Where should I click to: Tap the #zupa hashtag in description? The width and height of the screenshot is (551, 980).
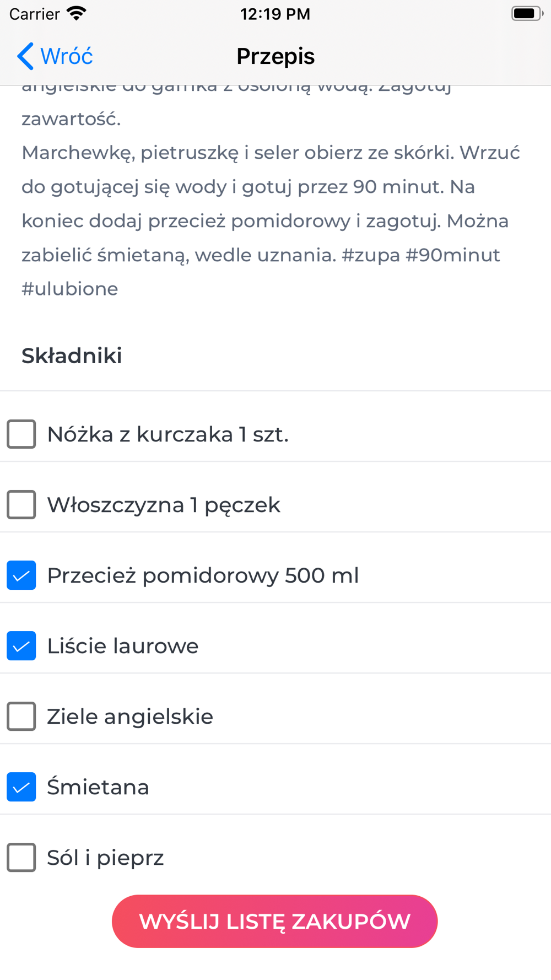[x=371, y=255]
